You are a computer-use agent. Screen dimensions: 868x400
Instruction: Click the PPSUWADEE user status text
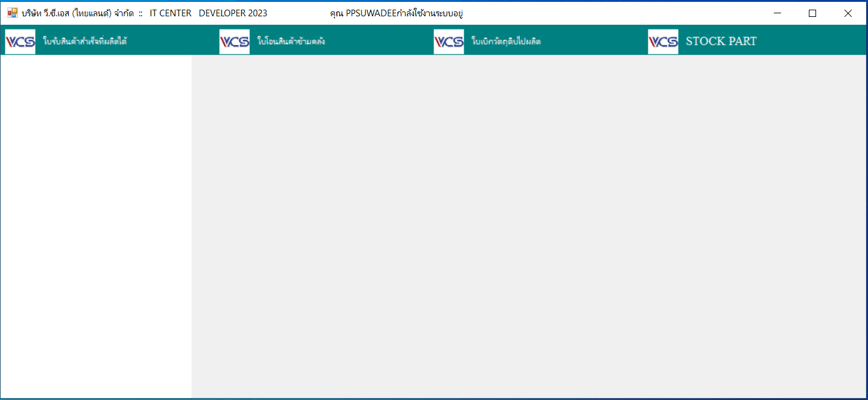pos(397,13)
